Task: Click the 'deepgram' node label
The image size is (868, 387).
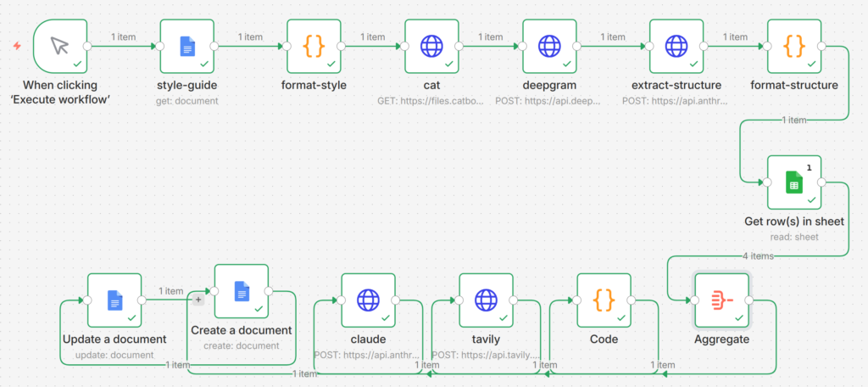Action: click(549, 86)
